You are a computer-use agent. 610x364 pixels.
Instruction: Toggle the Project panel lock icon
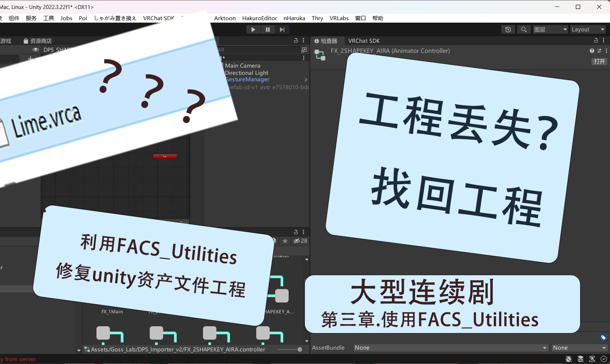click(296, 232)
